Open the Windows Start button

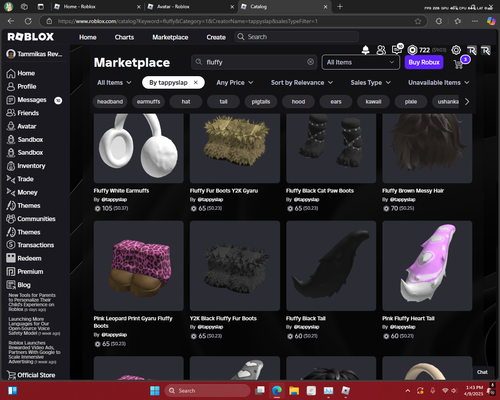[155, 391]
